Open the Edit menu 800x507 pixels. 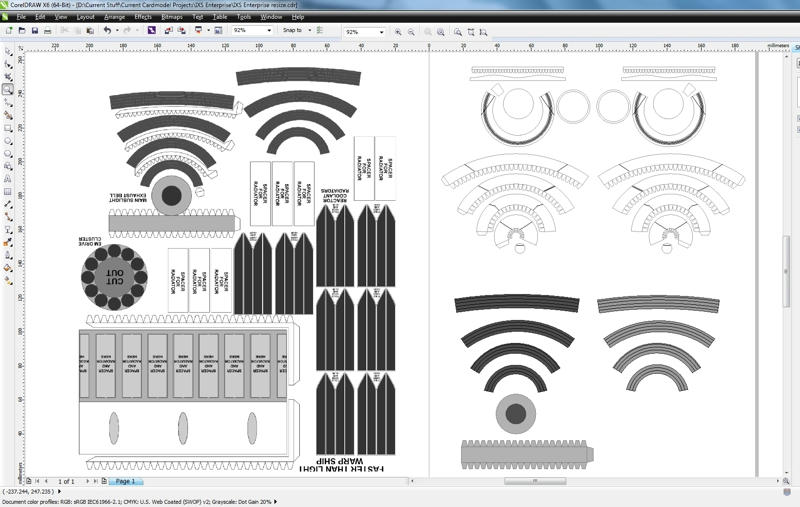click(40, 17)
